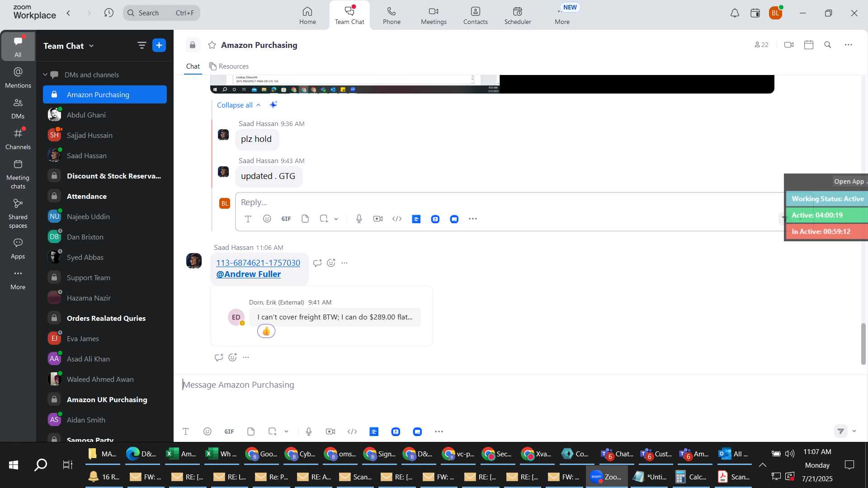The image size is (868, 488).
Task: Open channel more options ellipsis
Action: click(x=849, y=45)
